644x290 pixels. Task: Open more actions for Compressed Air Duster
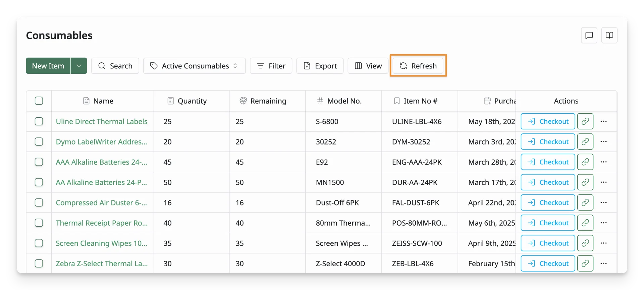(x=604, y=202)
